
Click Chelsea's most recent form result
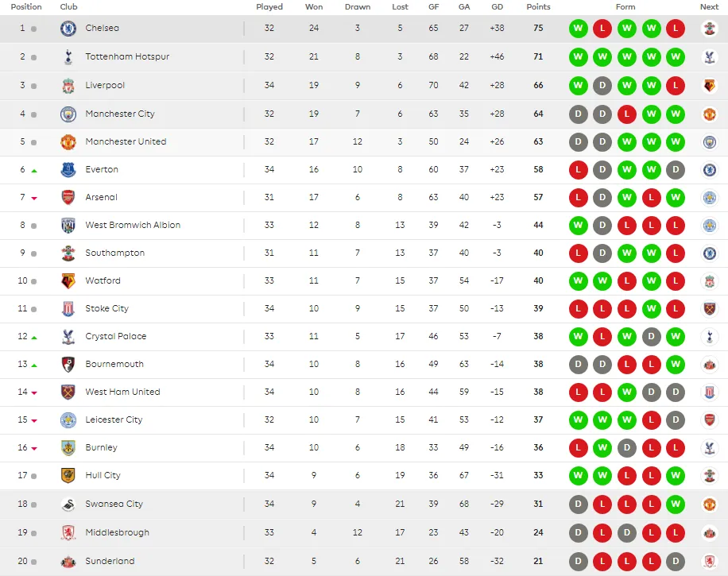pos(676,29)
